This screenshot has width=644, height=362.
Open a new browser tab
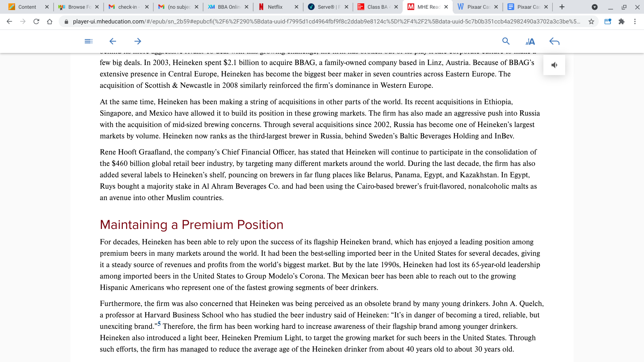click(562, 7)
